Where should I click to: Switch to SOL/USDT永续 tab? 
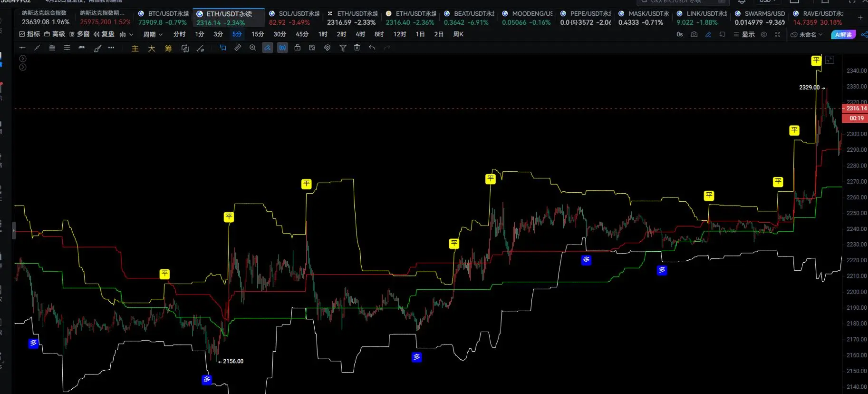(294, 18)
